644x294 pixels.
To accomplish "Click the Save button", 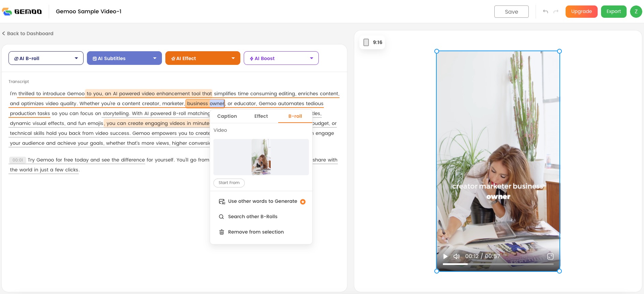I will (x=511, y=12).
